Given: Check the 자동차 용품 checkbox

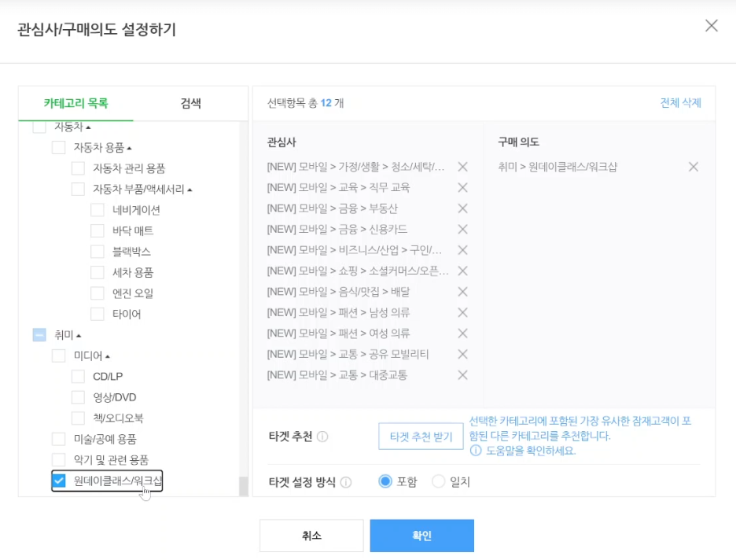Looking at the screenshot, I should (59, 147).
